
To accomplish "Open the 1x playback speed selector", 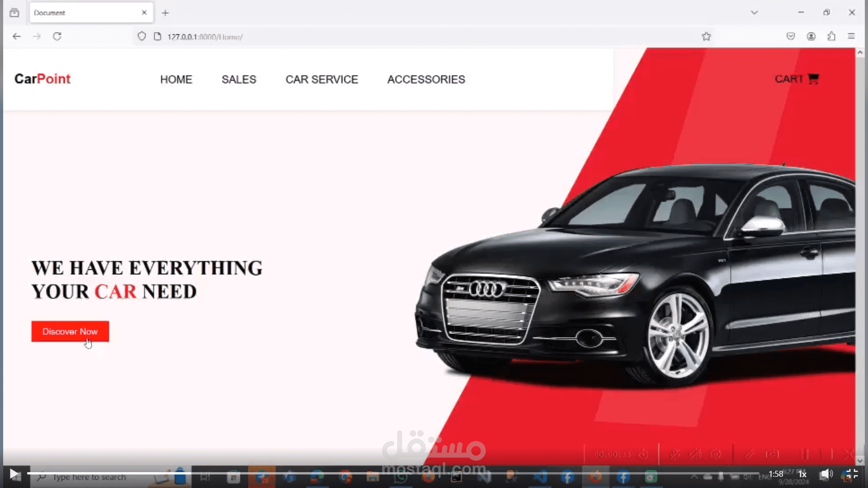I will click(x=802, y=474).
